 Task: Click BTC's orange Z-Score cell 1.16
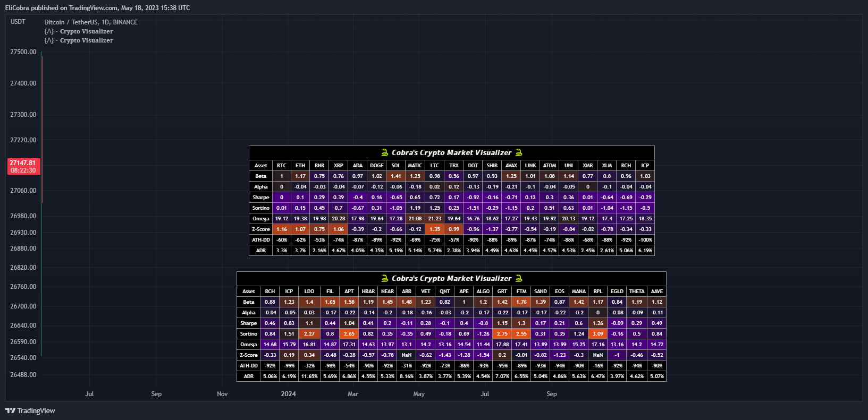coord(282,229)
